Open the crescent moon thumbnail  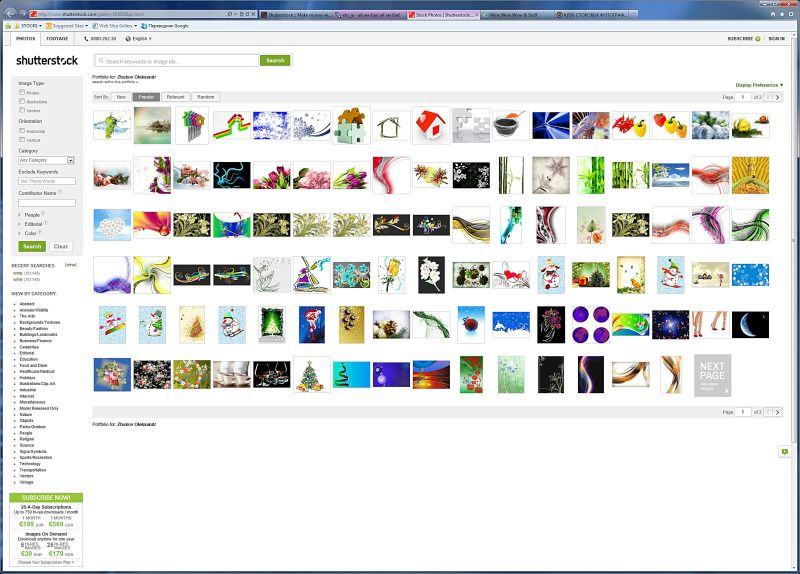pos(751,325)
